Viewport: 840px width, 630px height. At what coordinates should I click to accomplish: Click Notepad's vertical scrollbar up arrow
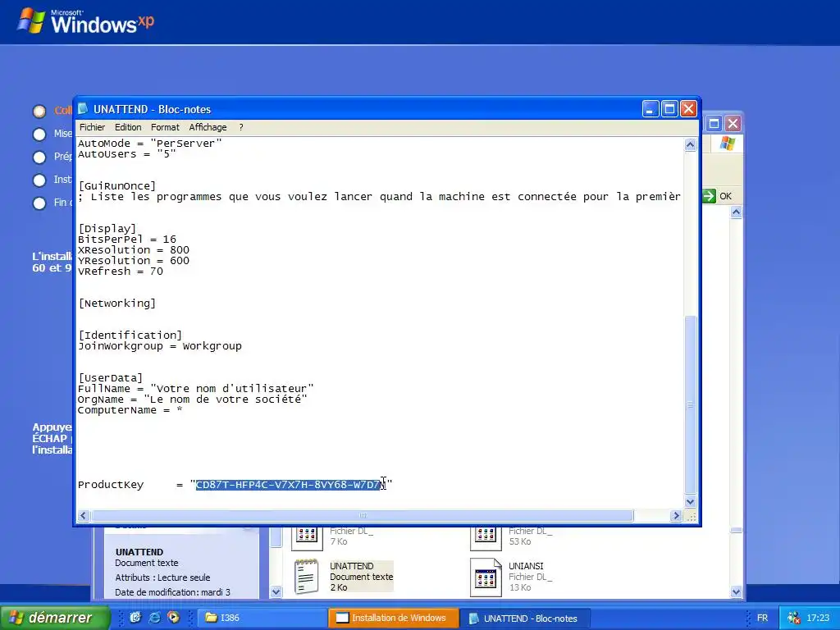[691, 144]
